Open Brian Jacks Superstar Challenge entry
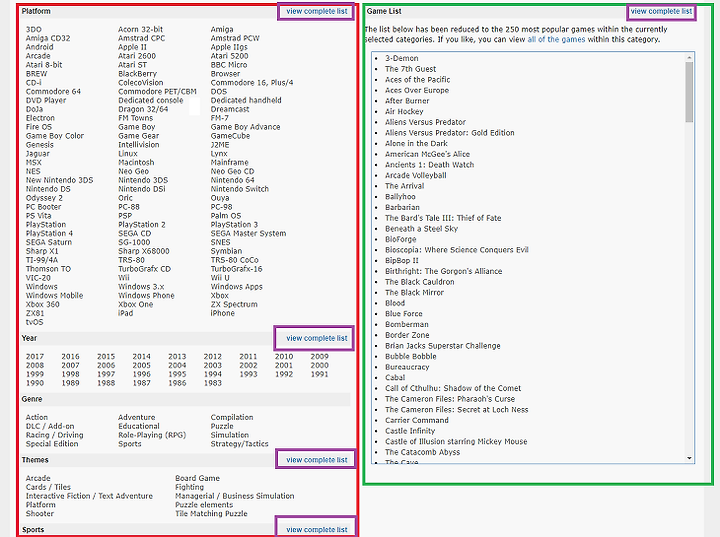Screen dimensions: 720x537 443,346
